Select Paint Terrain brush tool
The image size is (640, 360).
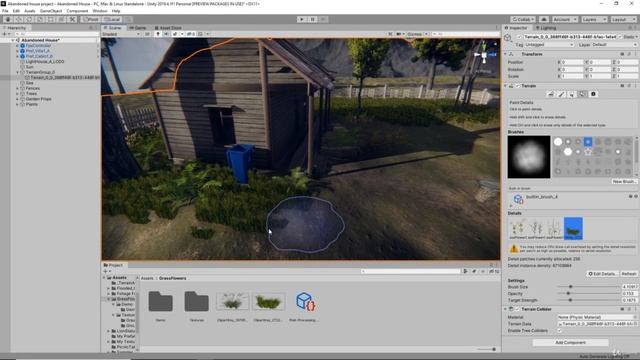[562, 94]
